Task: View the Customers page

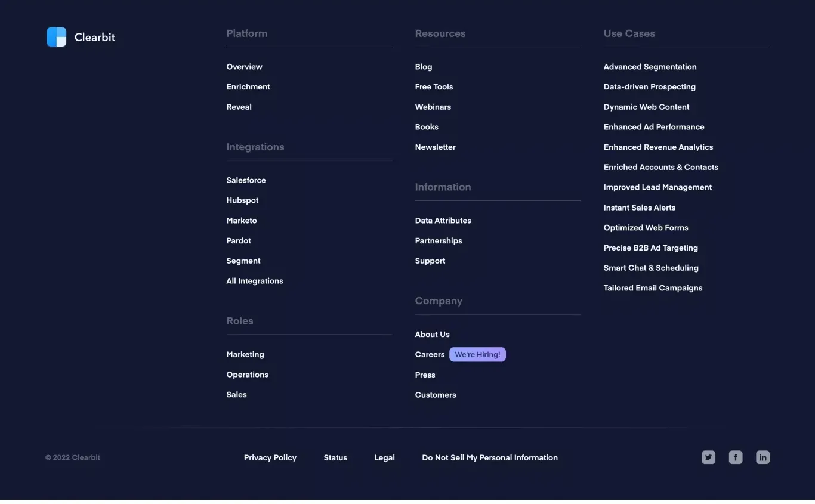Action: [436, 395]
